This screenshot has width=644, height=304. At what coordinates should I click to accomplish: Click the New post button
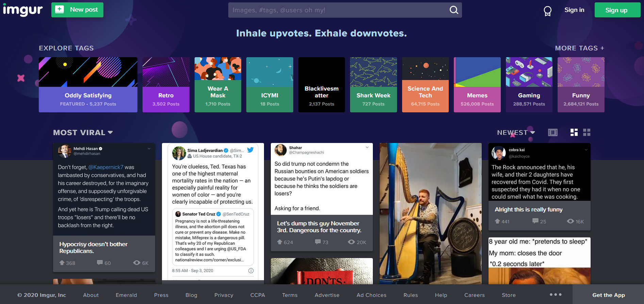77,10
